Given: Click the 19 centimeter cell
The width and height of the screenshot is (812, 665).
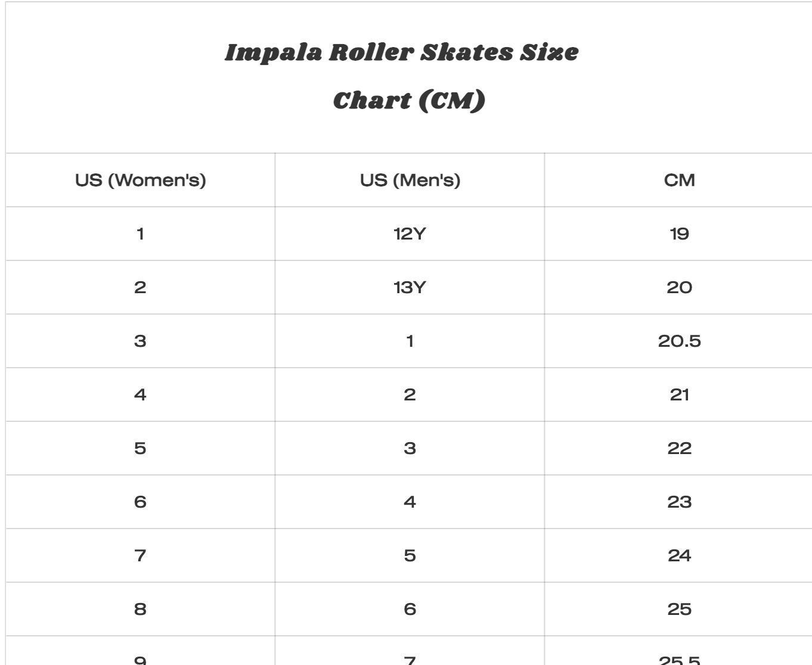Looking at the screenshot, I should coord(679,234).
